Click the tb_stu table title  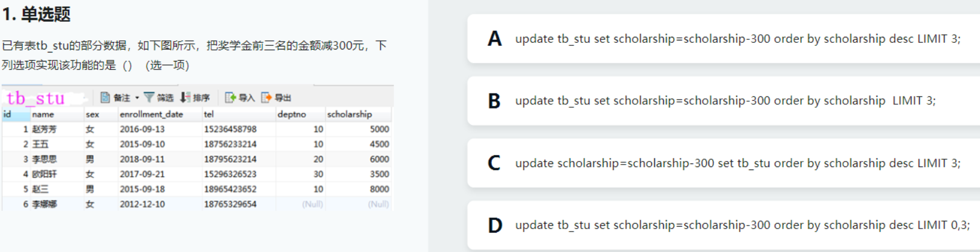[36, 98]
